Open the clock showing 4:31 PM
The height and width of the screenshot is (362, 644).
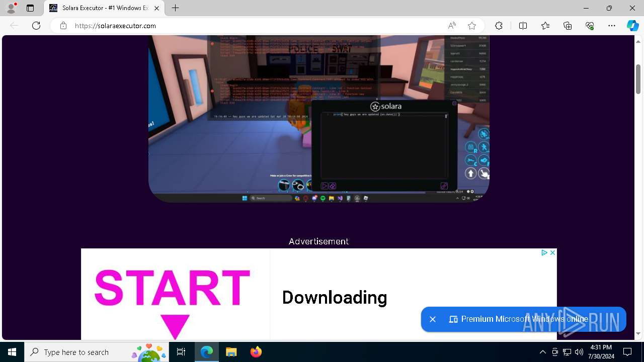point(601,352)
